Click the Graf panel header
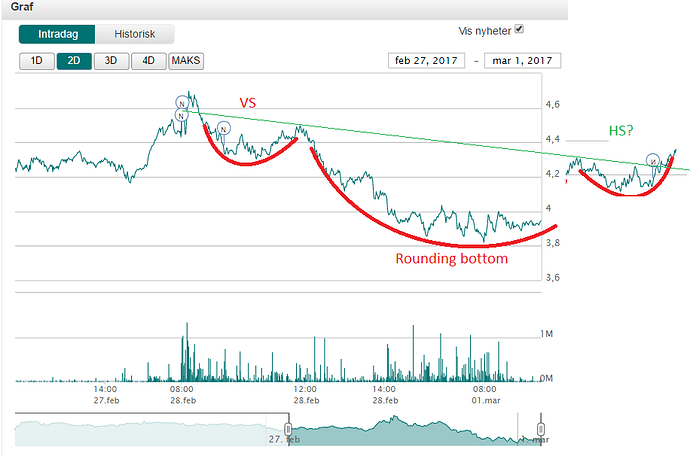Viewport: 690px width, 456px height. (x=21, y=7)
